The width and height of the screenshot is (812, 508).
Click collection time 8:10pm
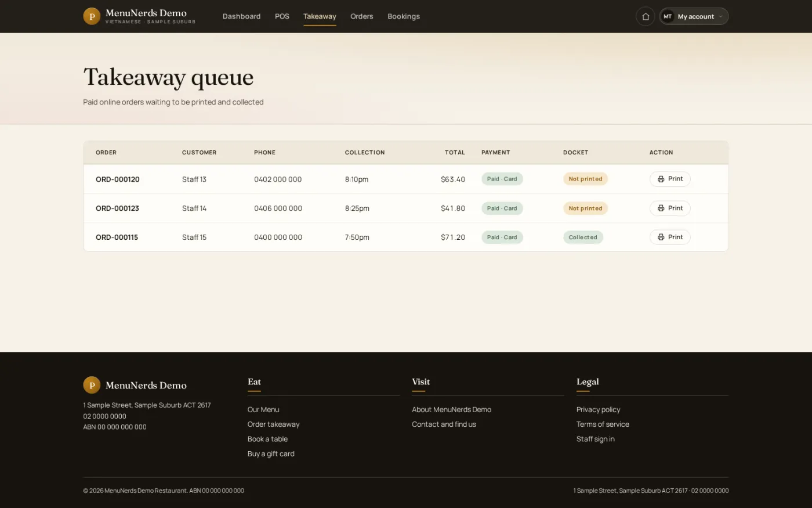[357, 179]
